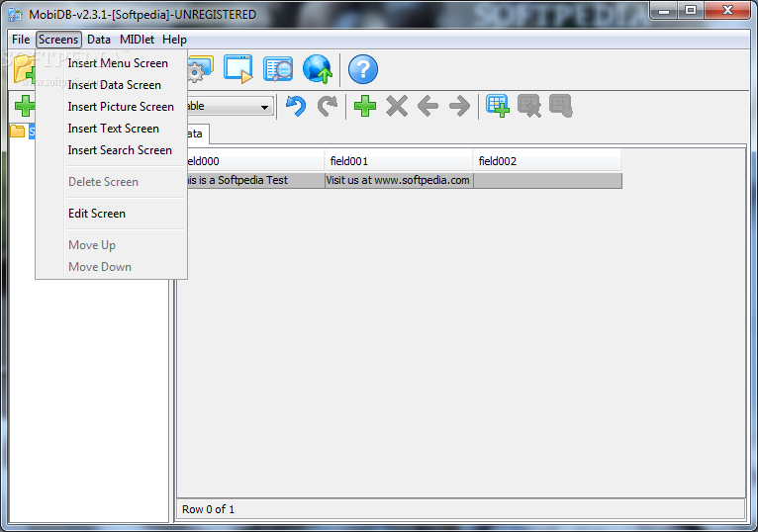Go to previous row left arrow
Screen dimensions: 758x532
tap(427, 106)
